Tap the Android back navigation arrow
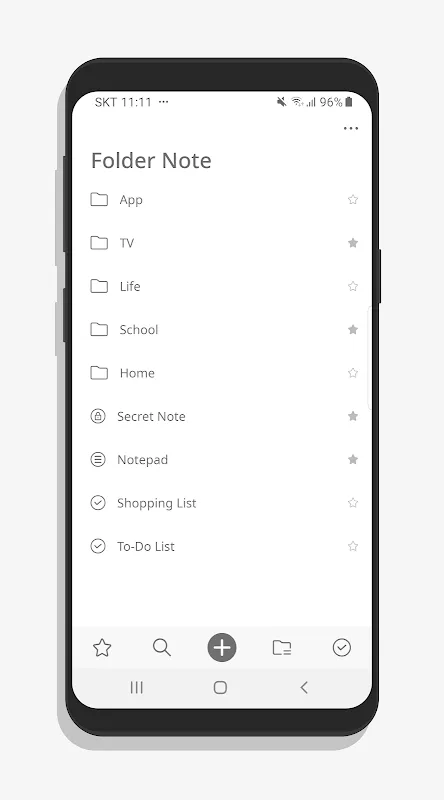The width and height of the screenshot is (444, 800). point(304,687)
